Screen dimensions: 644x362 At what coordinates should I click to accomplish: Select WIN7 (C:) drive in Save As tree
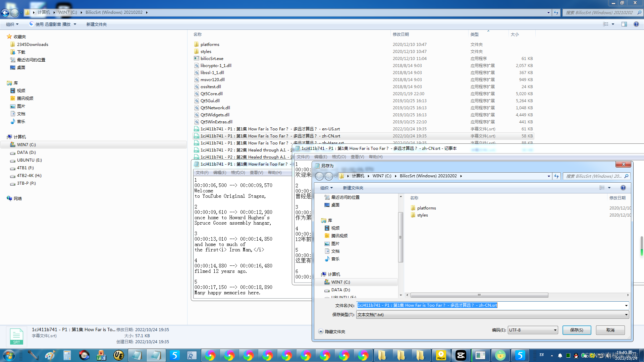(340, 282)
